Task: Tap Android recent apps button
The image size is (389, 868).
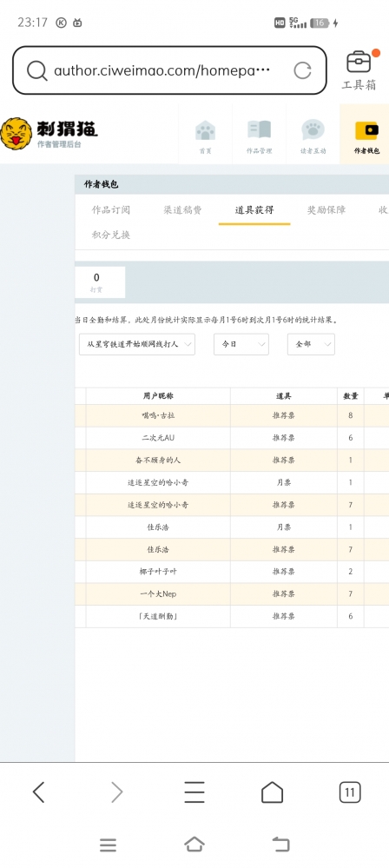Action: pos(108,845)
